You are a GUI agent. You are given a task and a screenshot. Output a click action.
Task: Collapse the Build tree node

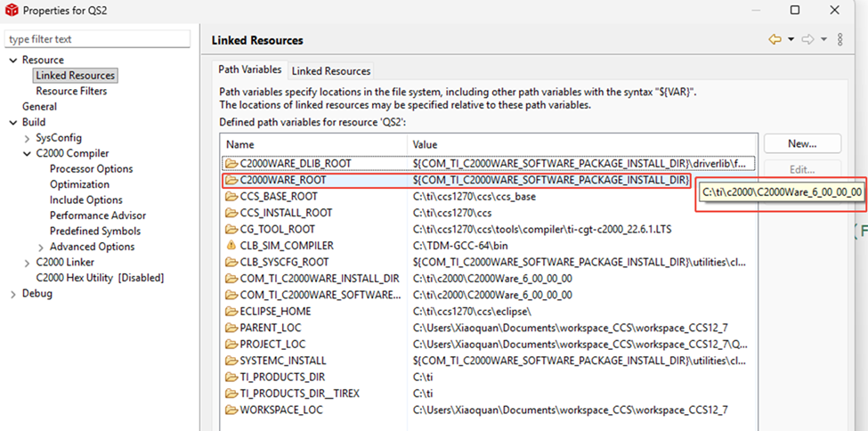click(x=13, y=122)
